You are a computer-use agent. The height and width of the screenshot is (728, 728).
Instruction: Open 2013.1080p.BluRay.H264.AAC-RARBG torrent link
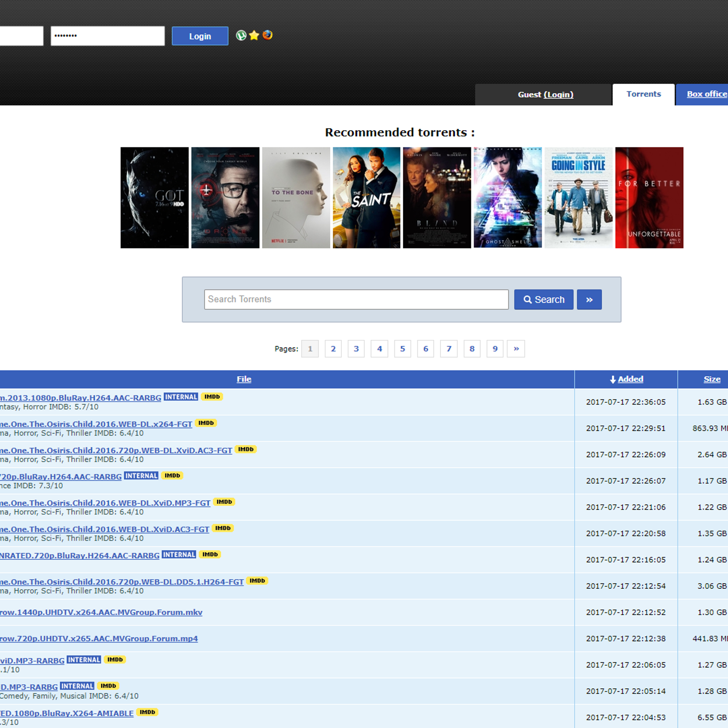click(81, 398)
